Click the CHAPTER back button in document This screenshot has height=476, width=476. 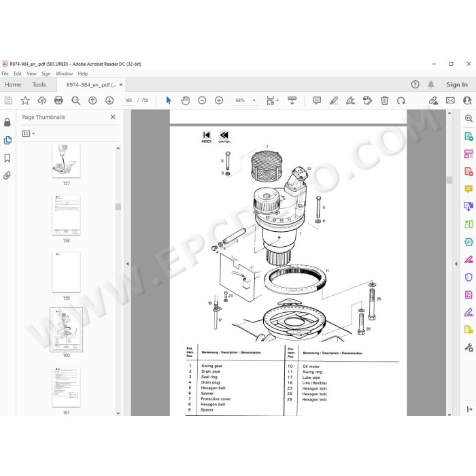pos(224,137)
